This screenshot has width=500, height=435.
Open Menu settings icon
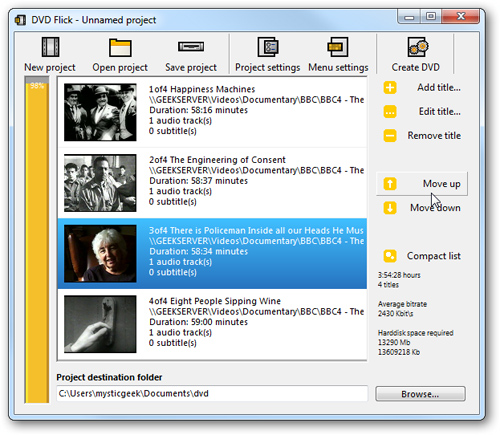click(x=338, y=47)
